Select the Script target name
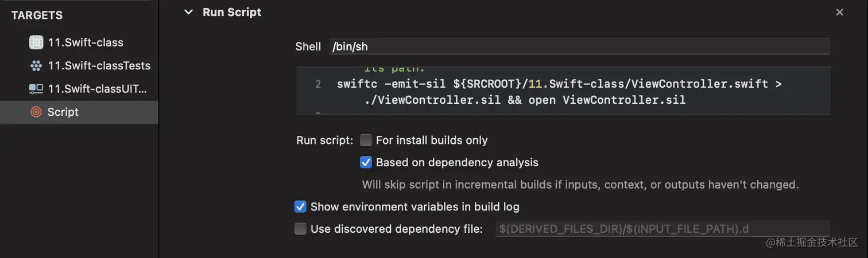 point(63,112)
